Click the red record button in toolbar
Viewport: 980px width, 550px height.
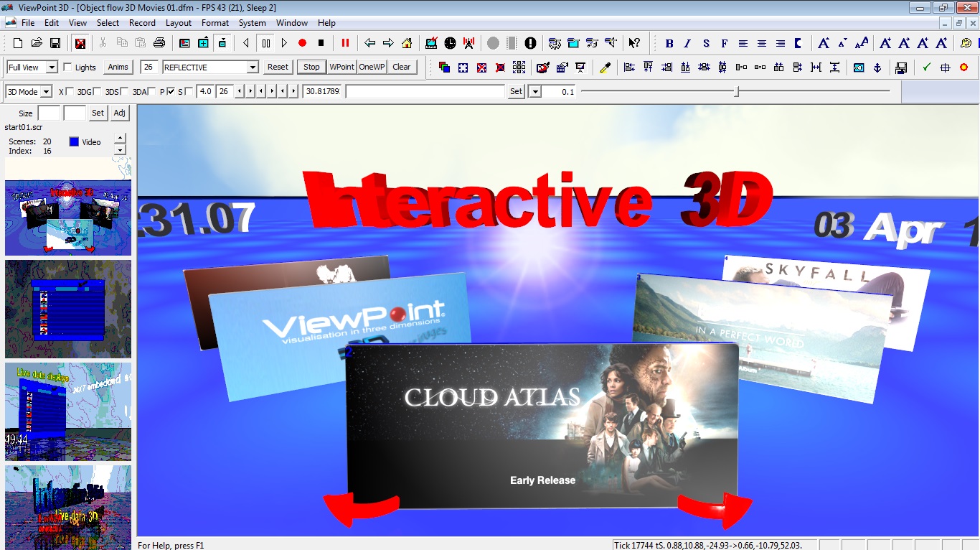[x=302, y=43]
